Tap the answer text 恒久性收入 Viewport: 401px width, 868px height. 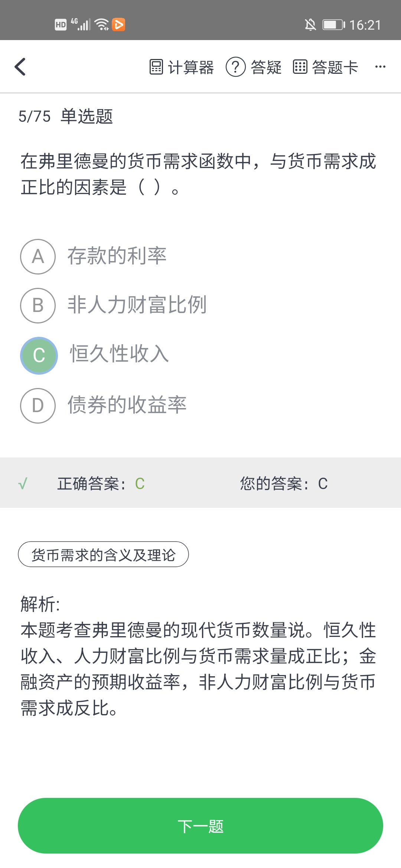click(119, 354)
